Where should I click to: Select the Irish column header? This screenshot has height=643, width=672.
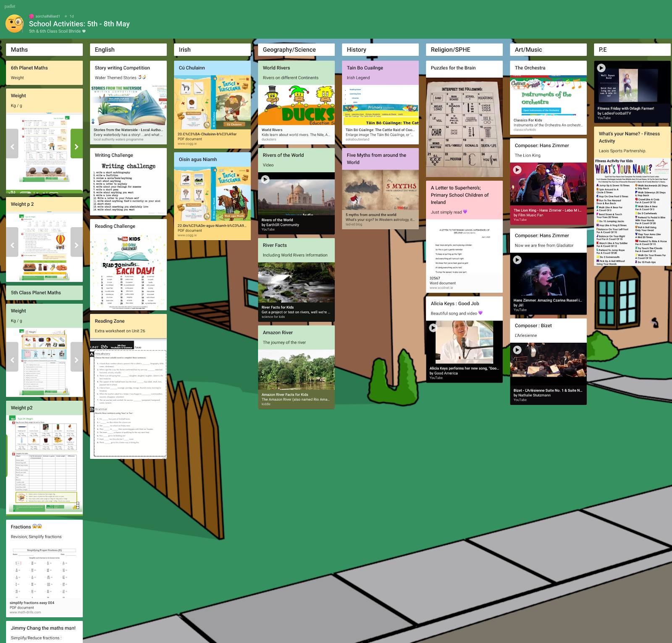212,50
